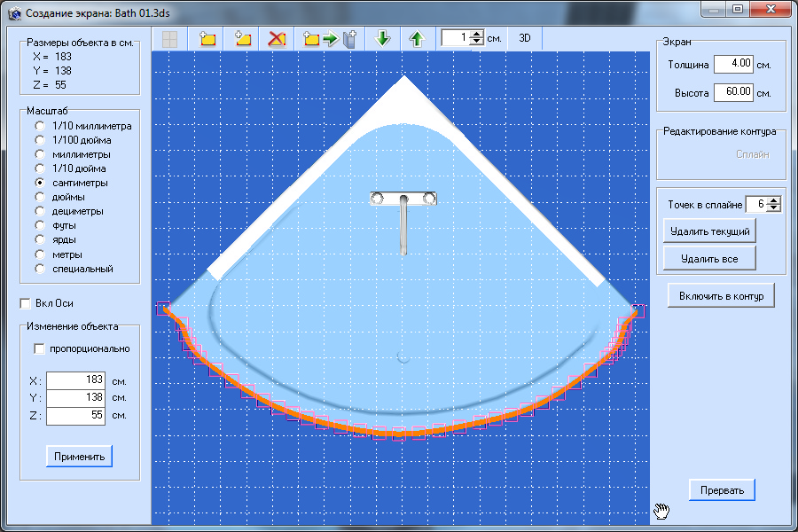This screenshot has height=532, width=798.
Task: Click the delete contour red-cross icon
Action: 278,39
